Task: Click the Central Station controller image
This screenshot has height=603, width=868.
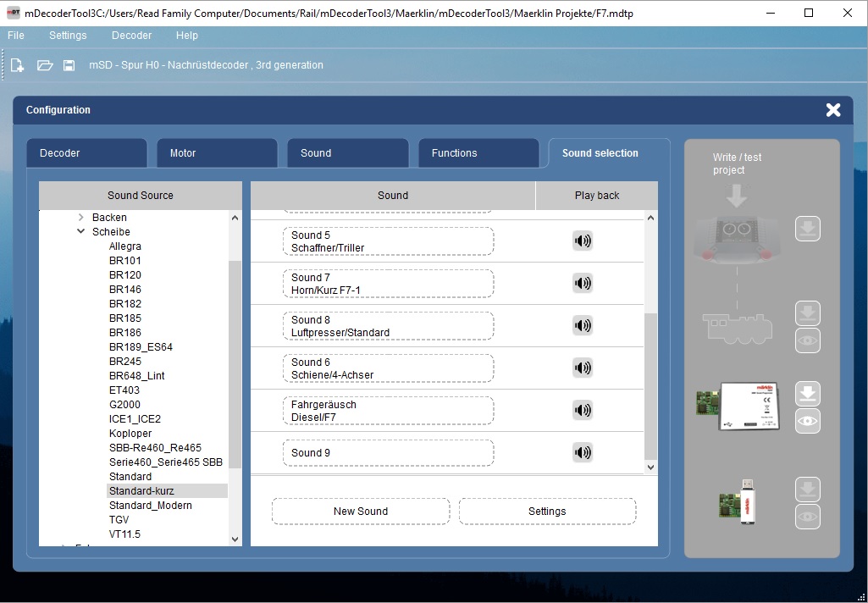Action: tap(737, 238)
